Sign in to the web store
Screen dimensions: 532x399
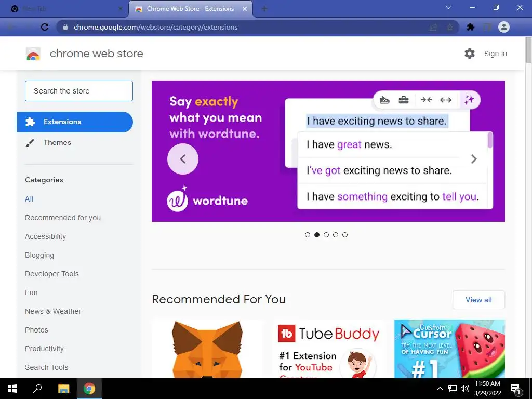(x=495, y=54)
